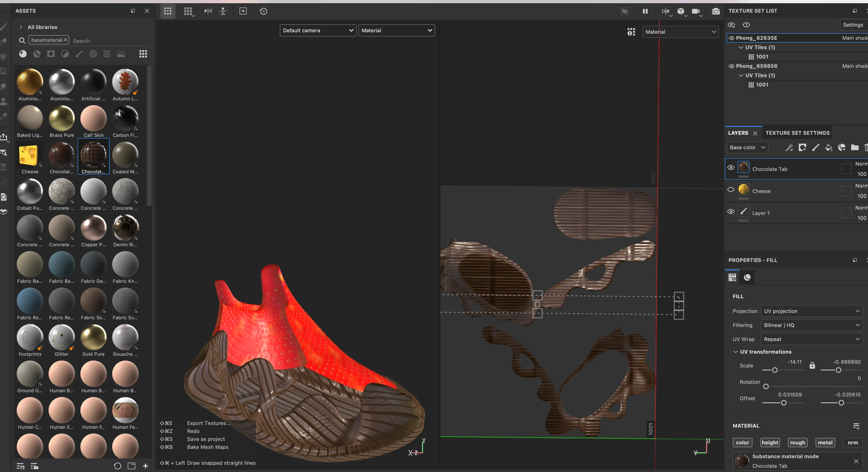Screen dimensions: 868x472
Task: Click the reset camera rotation icon
Action: (x=263, y=11)
